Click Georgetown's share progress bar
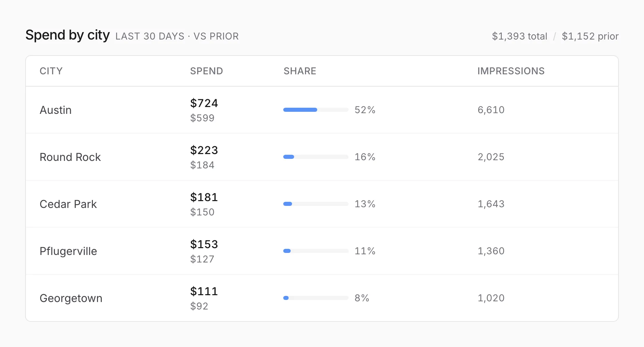The image size is (644, 347). point(316,298)
